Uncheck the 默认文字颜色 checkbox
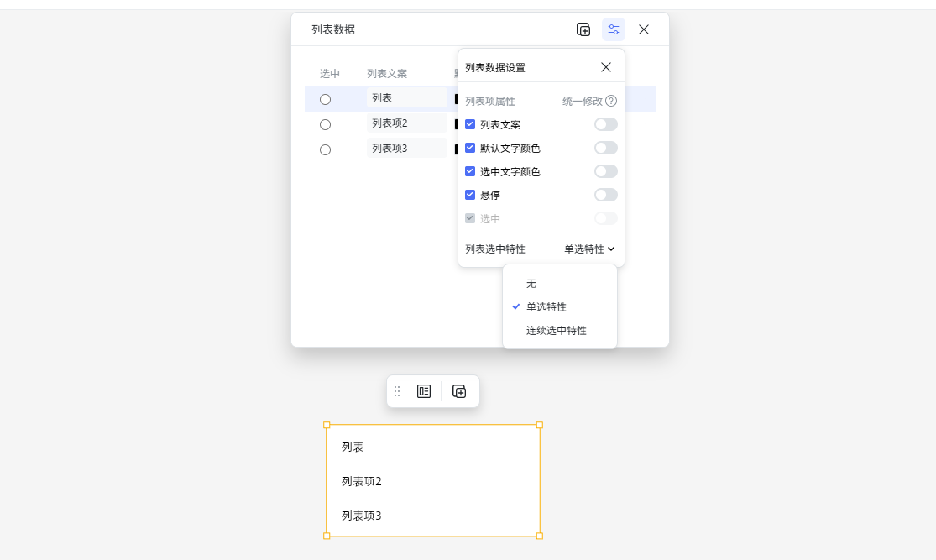 [470, 147]
